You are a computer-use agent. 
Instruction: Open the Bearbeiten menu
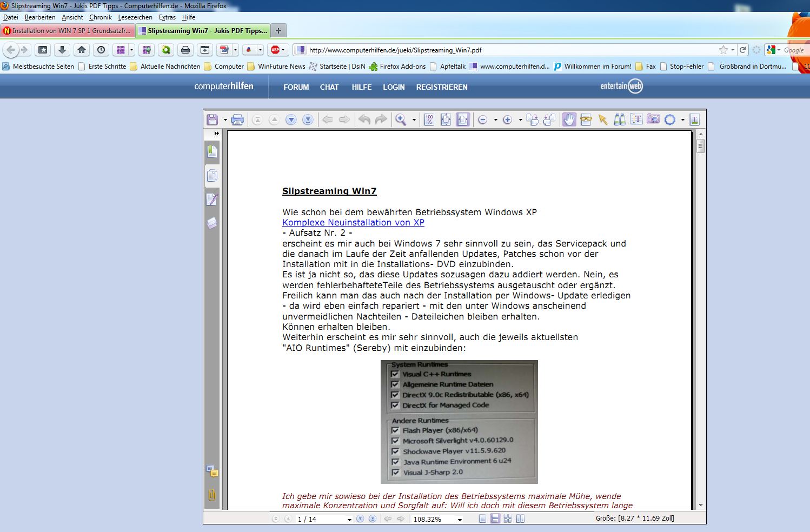pos(40,17)
